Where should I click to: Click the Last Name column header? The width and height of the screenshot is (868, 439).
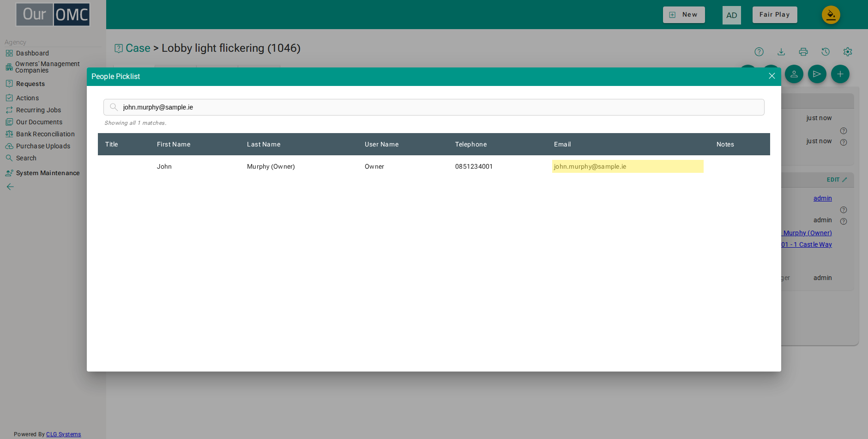tap(264, 144)
